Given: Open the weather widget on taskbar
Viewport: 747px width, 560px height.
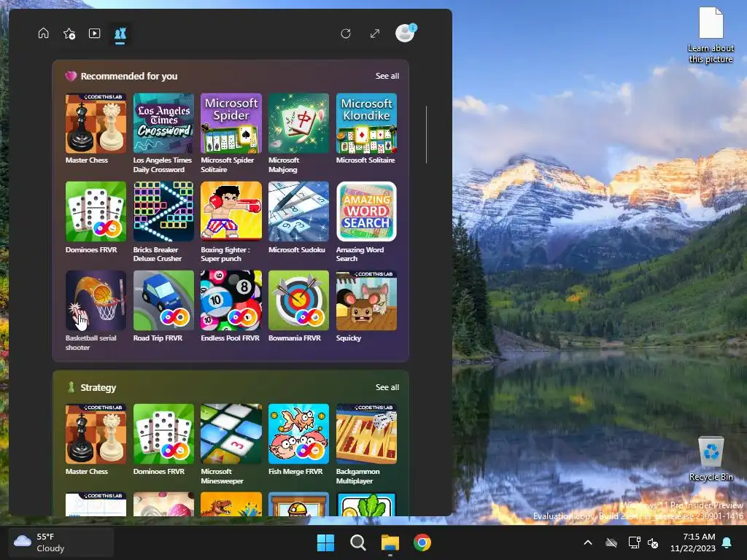Looking at the screenshot, I should 61,542.
